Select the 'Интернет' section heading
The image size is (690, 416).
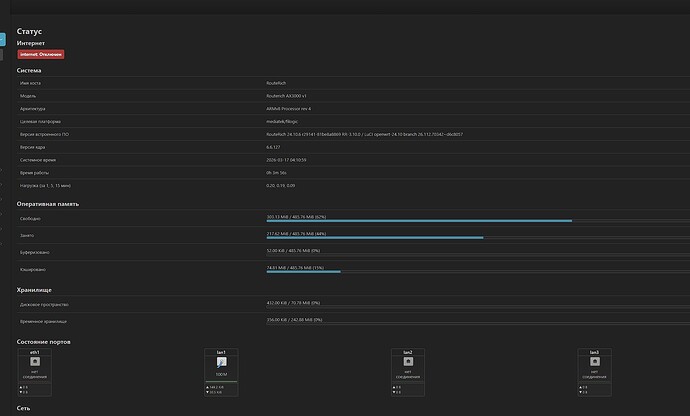tap(31, 43)
